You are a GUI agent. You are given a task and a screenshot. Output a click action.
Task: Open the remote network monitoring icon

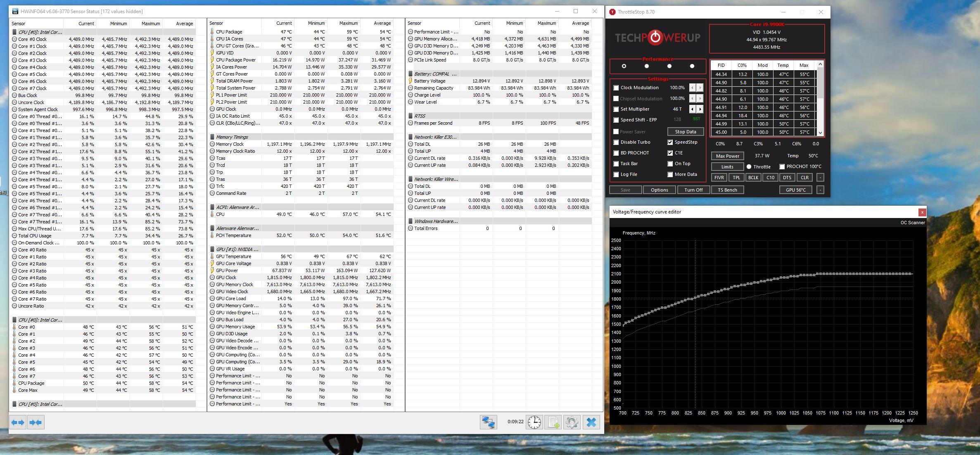click(x=488, y=422)
